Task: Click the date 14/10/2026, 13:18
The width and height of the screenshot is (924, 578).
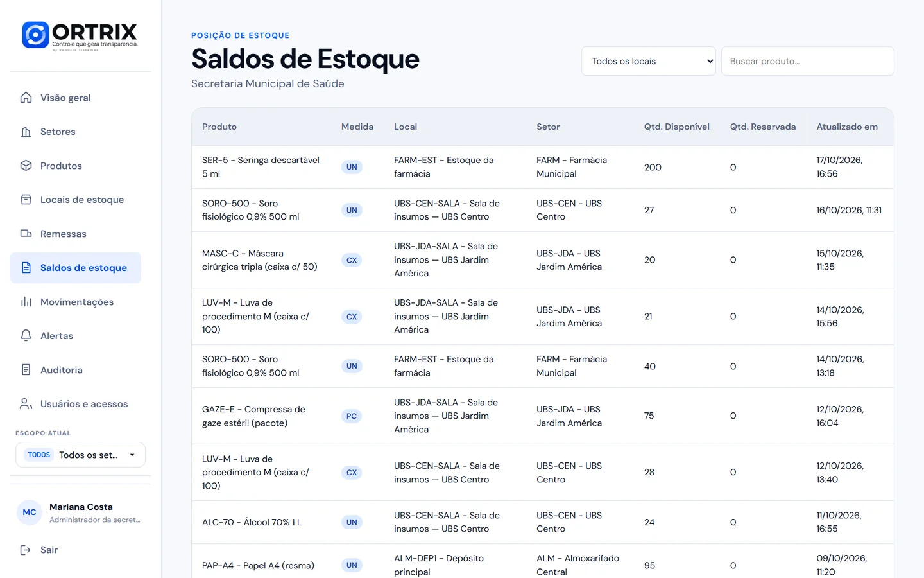Action: pyautogui.click(x=840, y=366)
